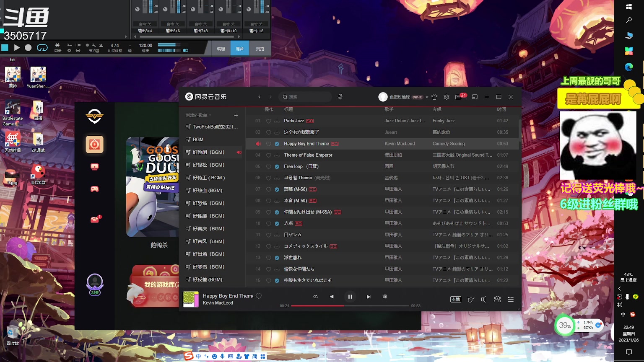Screen dimensions: 644x362
Task: Navigate back with the left arrow
Action: (x=260, y=97)
